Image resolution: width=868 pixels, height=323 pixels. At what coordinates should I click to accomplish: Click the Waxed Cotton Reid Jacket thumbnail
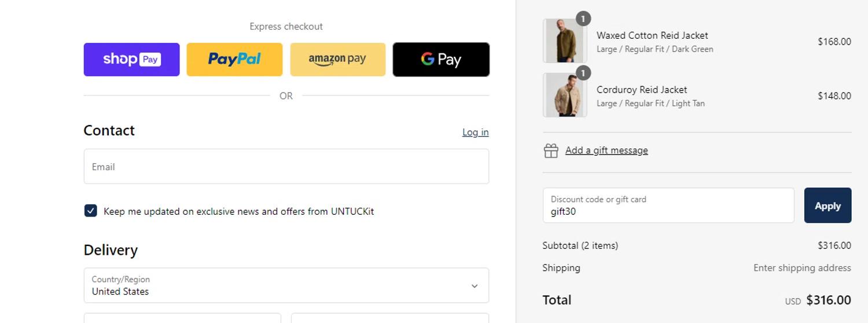564,42
